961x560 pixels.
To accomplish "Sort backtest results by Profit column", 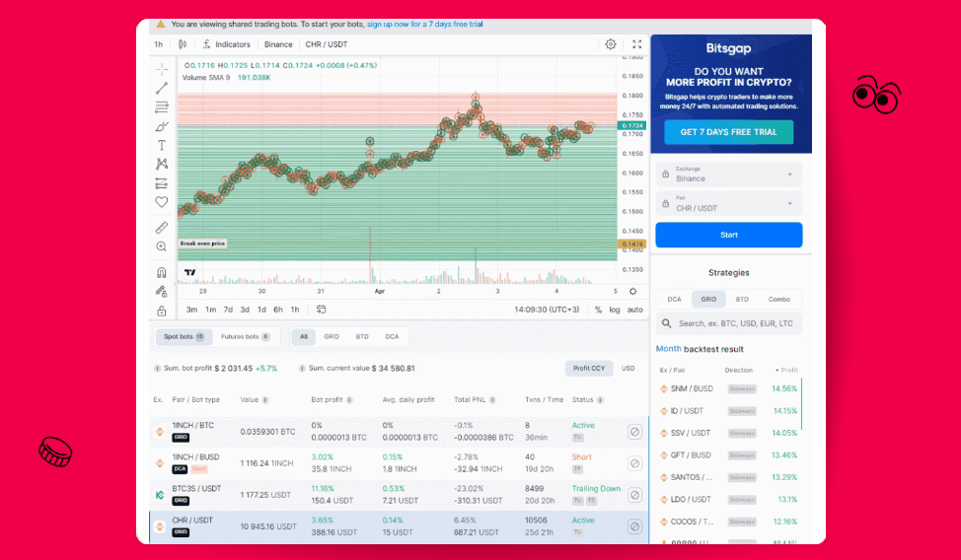I will (787, 370).
